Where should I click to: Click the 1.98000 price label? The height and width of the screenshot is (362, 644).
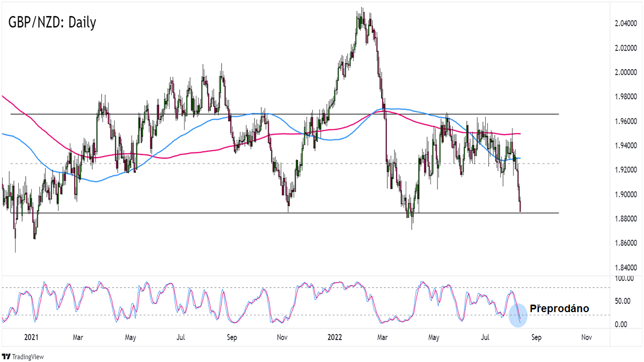coord(626,97)
